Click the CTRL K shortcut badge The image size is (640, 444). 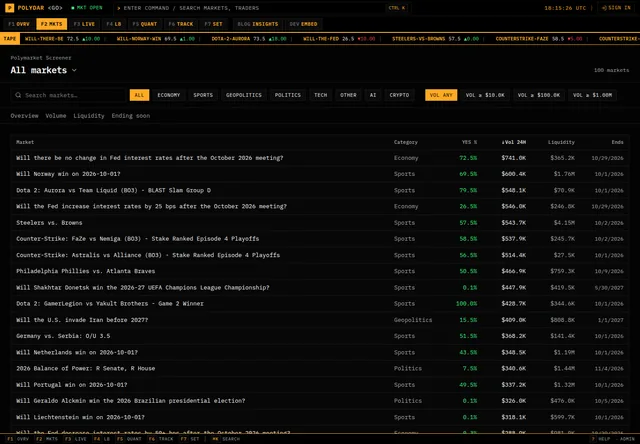[397, 8]
